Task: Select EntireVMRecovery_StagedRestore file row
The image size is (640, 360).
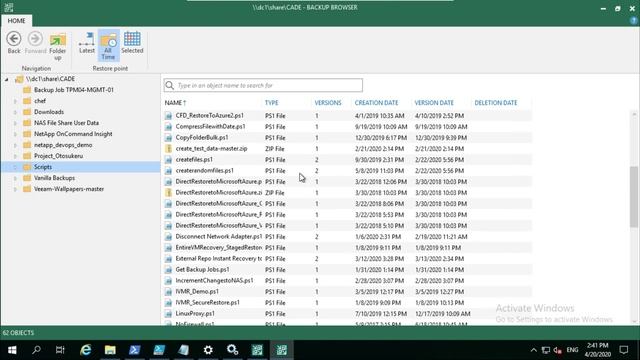Action: tap(347, 248)
